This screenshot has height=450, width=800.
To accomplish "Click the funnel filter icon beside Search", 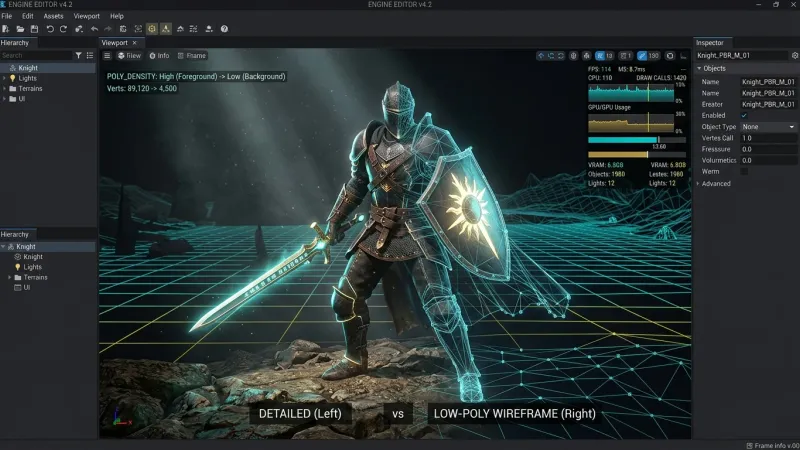I will [79, 56].
